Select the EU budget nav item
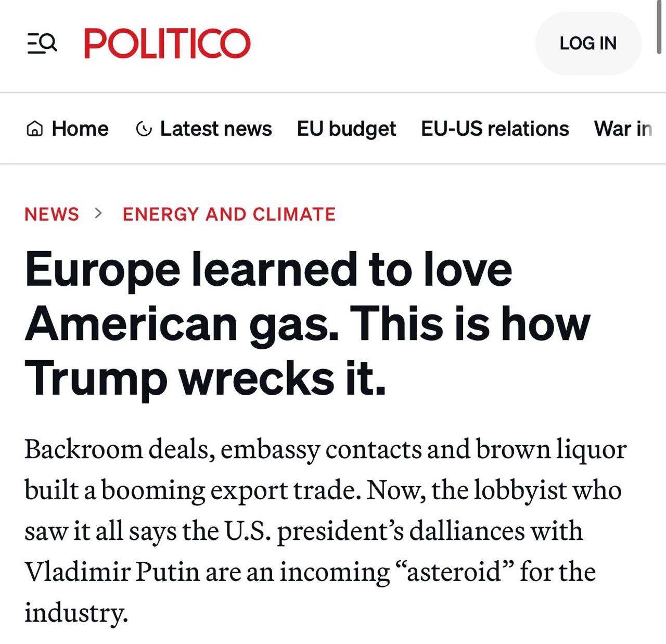 346,129
